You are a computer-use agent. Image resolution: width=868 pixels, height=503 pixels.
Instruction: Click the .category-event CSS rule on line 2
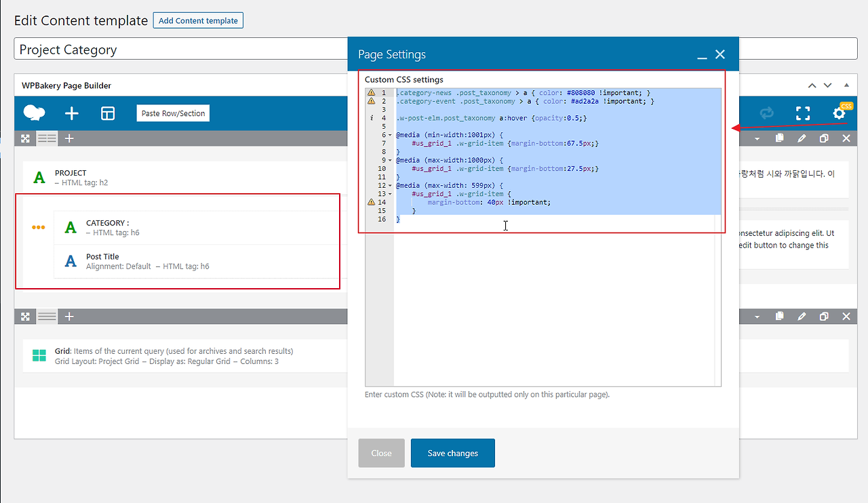click(526, 101)
